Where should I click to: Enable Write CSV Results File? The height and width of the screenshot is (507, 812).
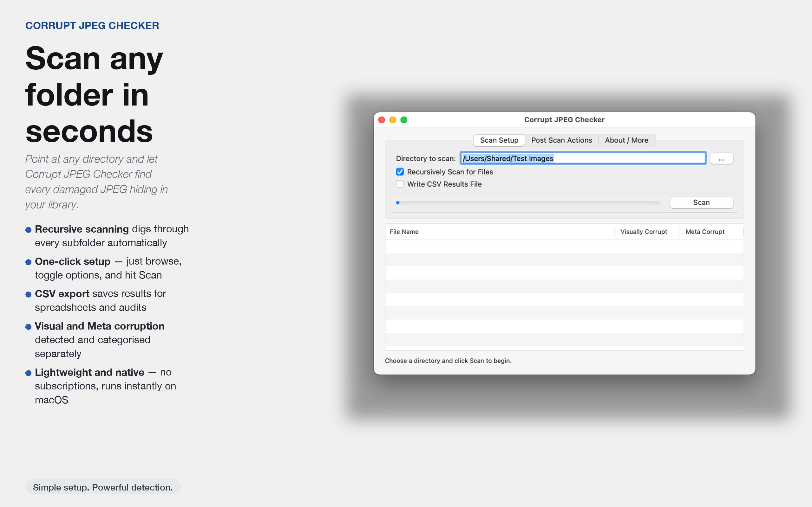[x=400, y=184]
